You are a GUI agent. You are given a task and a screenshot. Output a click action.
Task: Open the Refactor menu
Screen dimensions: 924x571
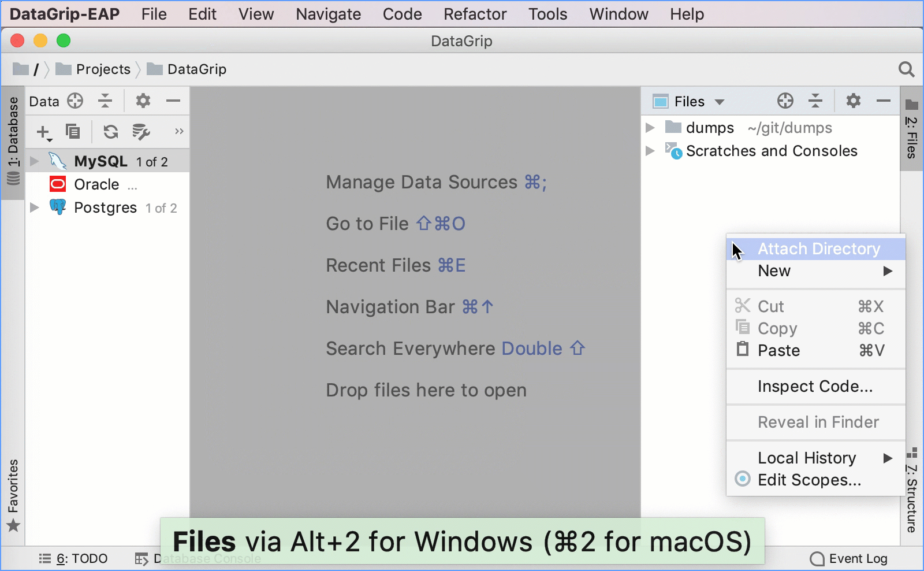click(x=475, y=14)
